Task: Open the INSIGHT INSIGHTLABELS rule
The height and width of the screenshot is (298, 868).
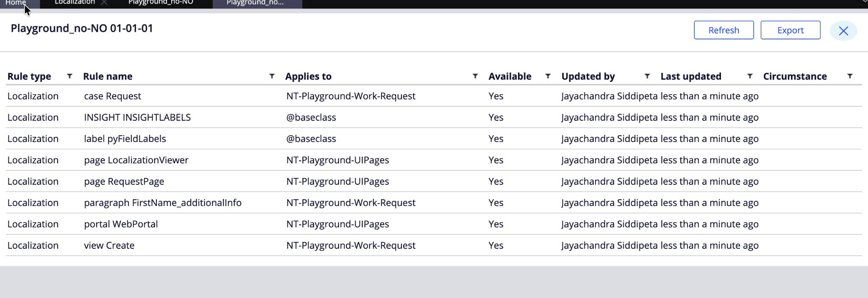Action: (x=137, y=117)
